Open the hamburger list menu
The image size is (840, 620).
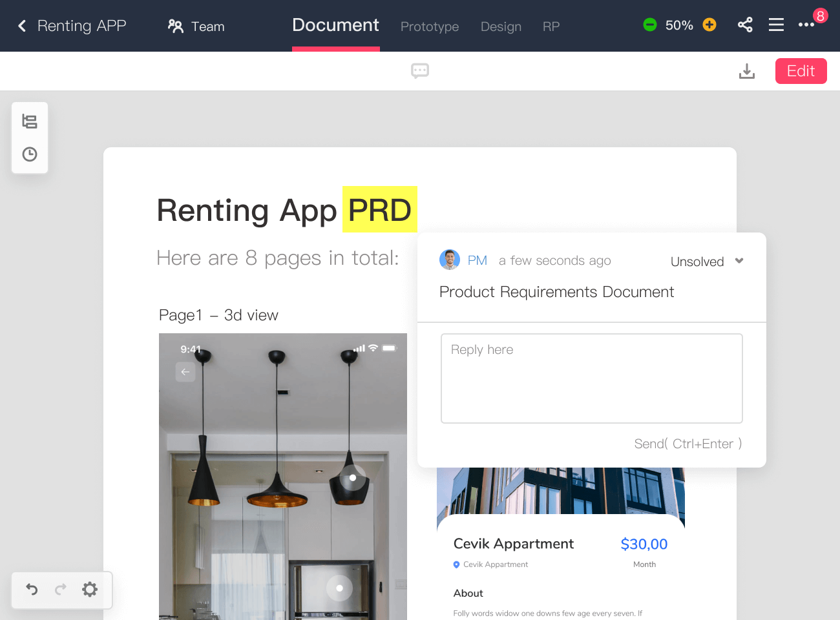point(776,25)
